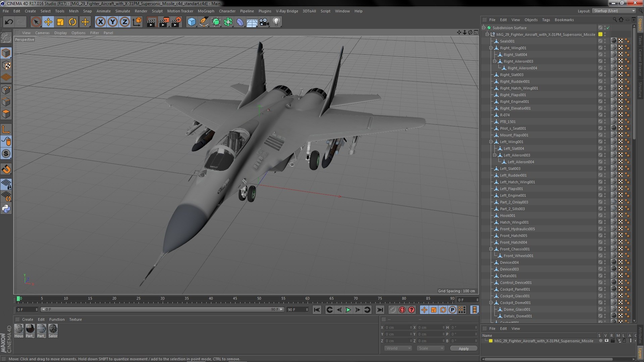Collapse the Left_Aileron003 node
The height and width of the screenshot is (362, 644).
pos(495,155)
